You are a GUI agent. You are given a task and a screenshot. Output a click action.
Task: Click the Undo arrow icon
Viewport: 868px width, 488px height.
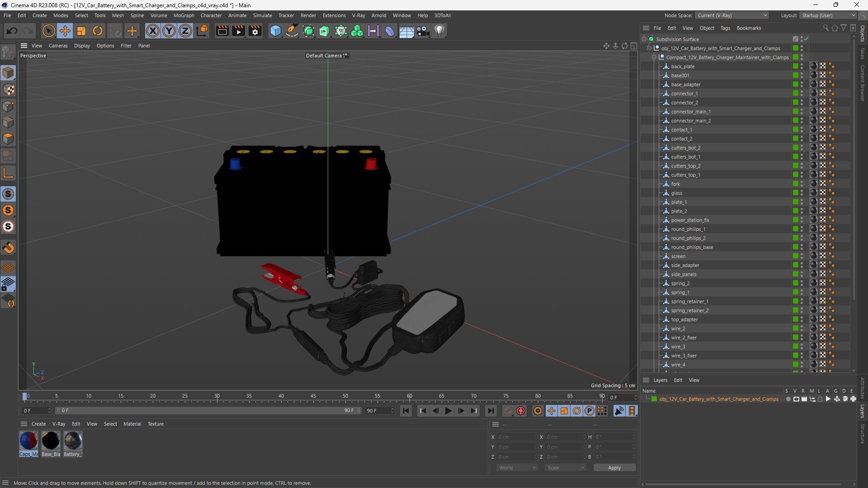pos(12,31)
